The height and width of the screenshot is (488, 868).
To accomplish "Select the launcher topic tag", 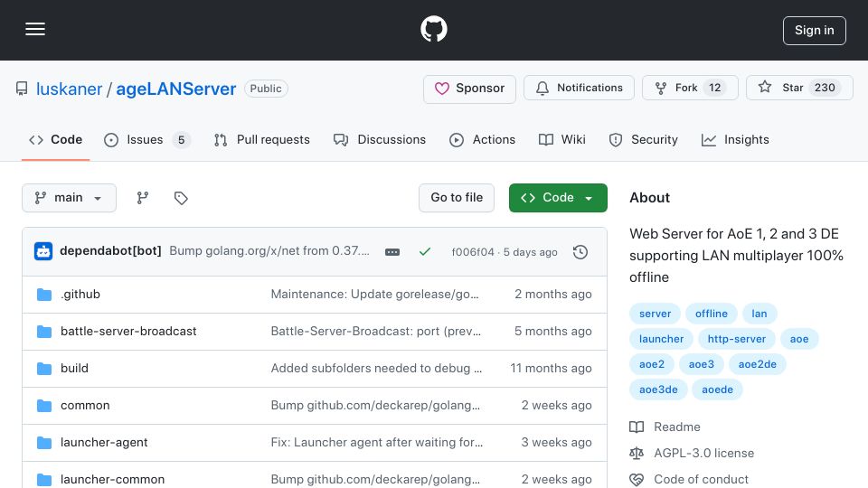I will [x=661, y=339].
